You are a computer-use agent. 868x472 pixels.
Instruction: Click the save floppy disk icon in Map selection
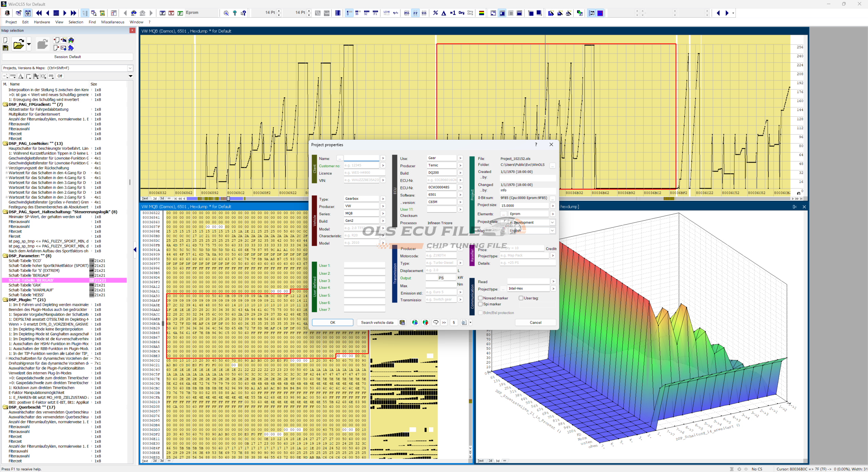click(x=5, y=48)
